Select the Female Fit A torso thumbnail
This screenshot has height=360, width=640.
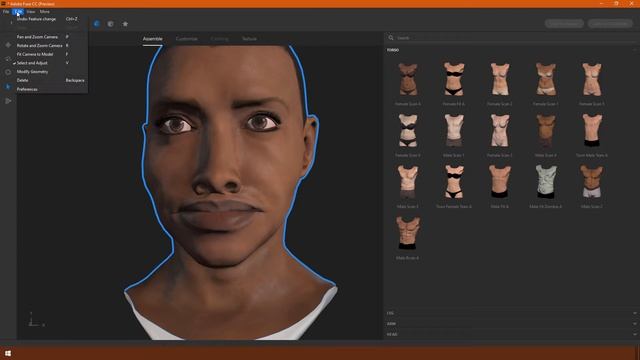tap(453, 80)
